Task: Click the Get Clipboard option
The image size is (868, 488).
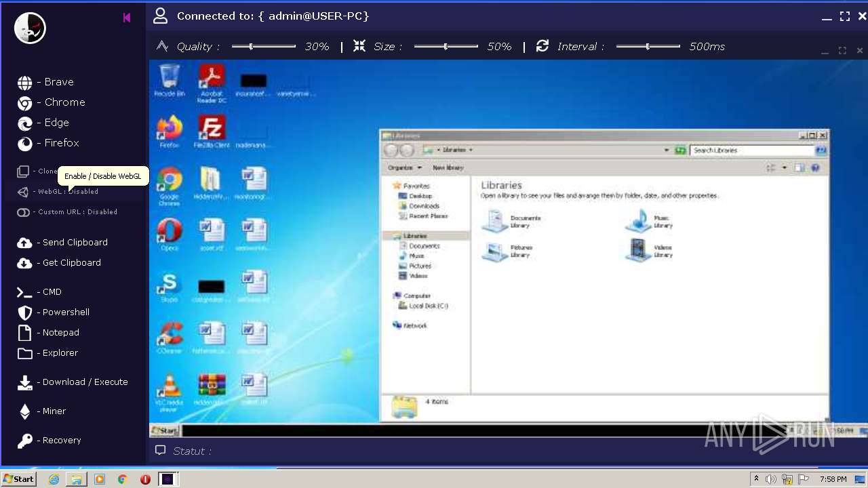Action: pos(59,263)
